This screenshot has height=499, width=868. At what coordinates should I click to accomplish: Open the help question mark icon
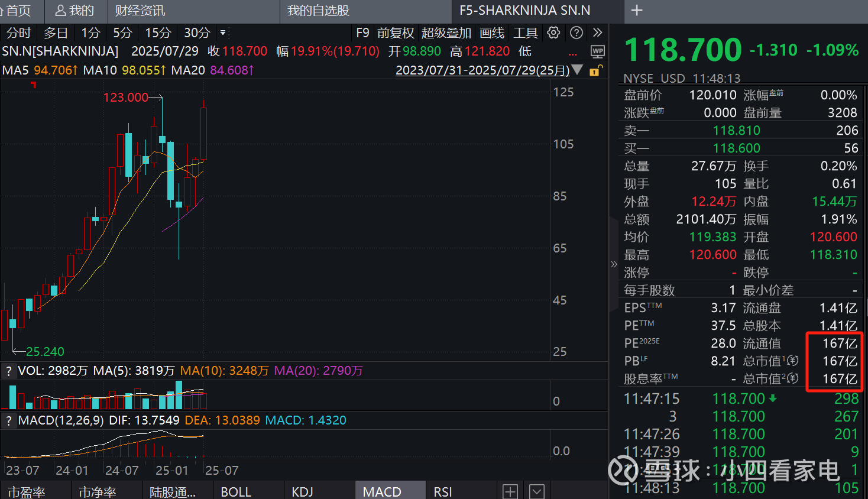576,33
